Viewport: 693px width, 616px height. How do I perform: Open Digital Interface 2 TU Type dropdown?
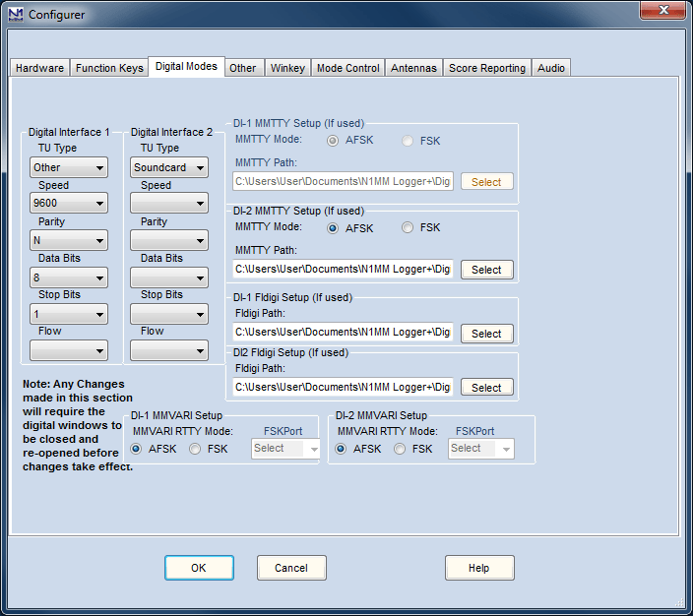point(169,167)
